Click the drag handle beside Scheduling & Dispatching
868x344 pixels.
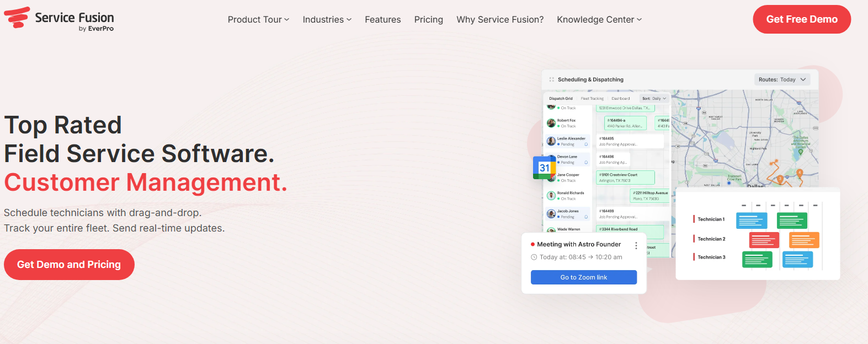pyautogui.click(x=551, y=79)
